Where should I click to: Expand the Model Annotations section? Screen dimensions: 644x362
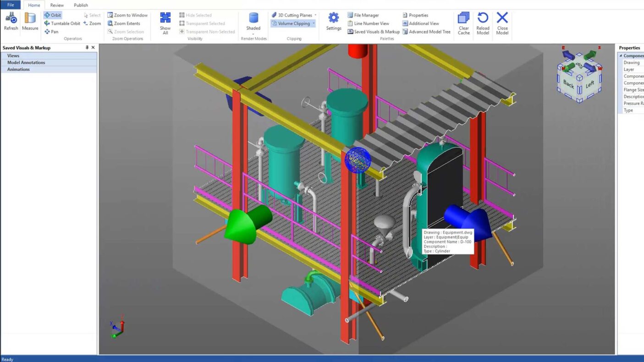26,62
